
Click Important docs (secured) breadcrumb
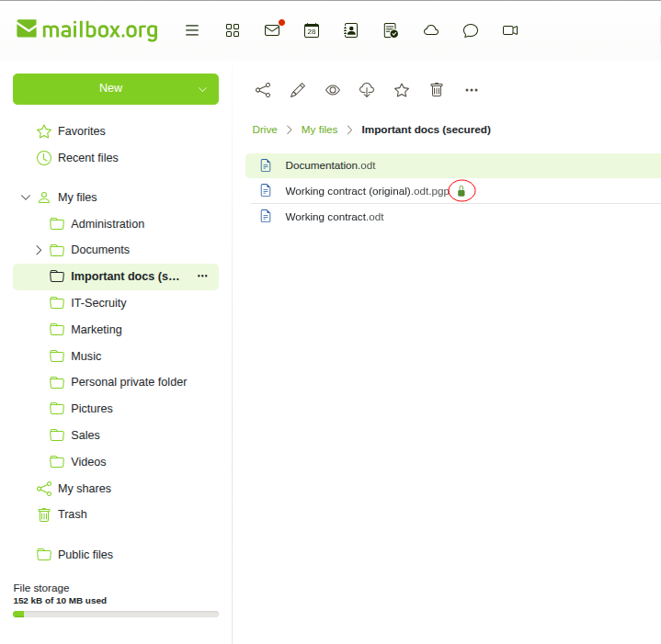pyautogui.click(x=427, y=130)
